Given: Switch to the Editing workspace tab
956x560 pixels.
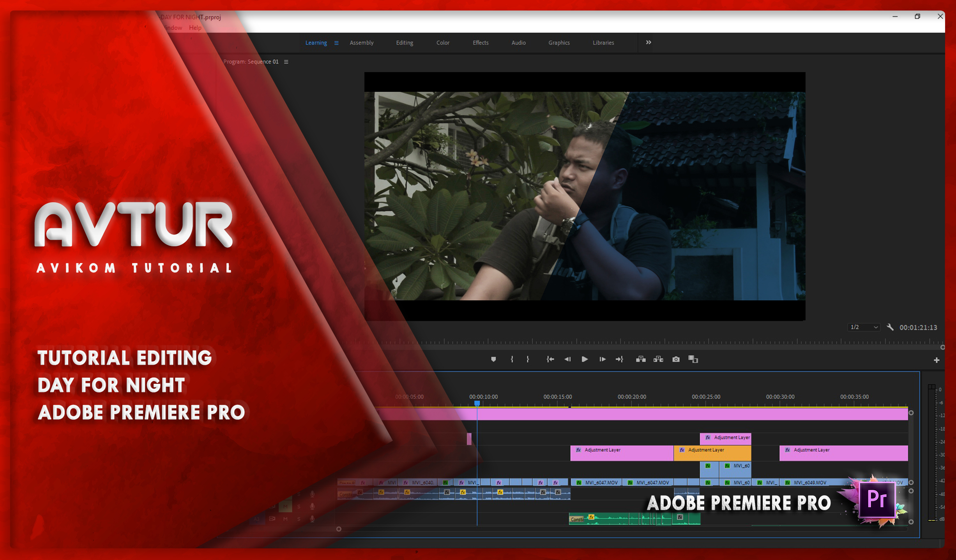Looking at the screenshot, I should coord(405,43).
